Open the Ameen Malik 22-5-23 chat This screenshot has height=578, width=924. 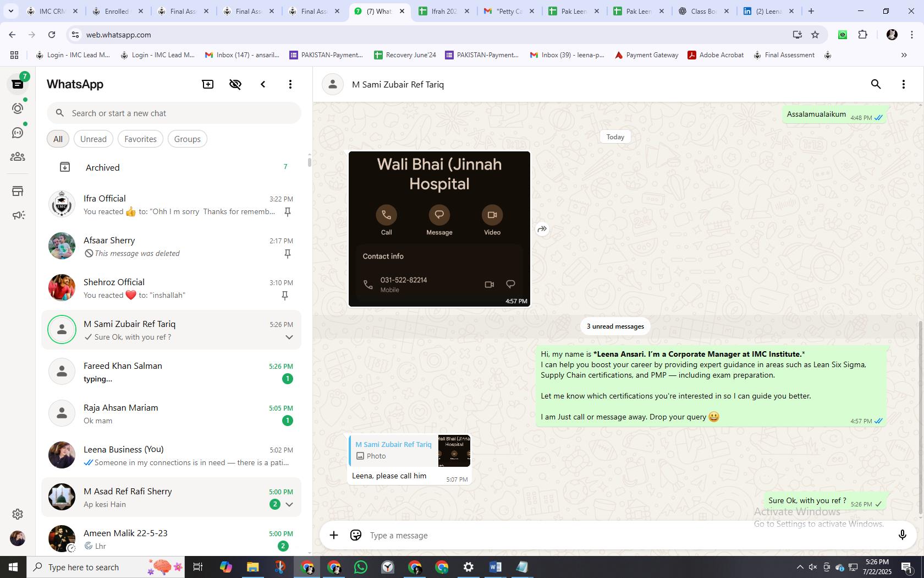coord(172,539)
